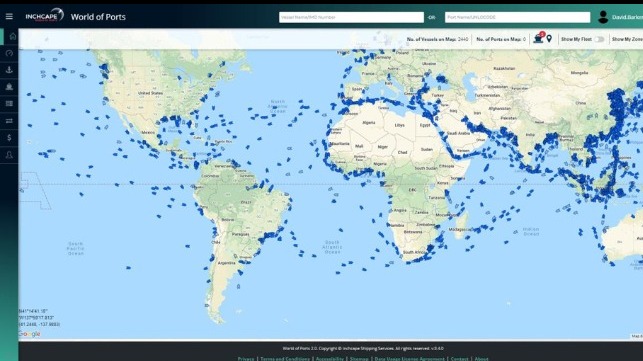Open the dashboard gauge sidebar icon
643x361 pixels.
[x=9, y=53]
